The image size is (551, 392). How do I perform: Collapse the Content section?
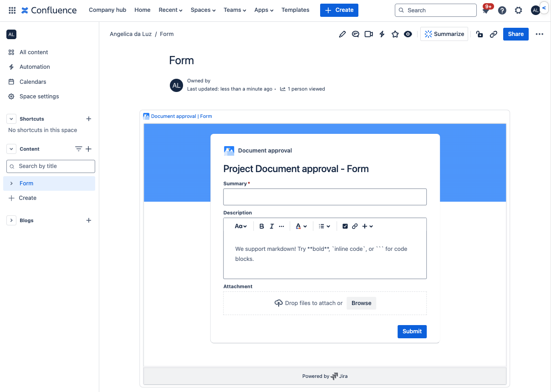(x=11, y=149)
